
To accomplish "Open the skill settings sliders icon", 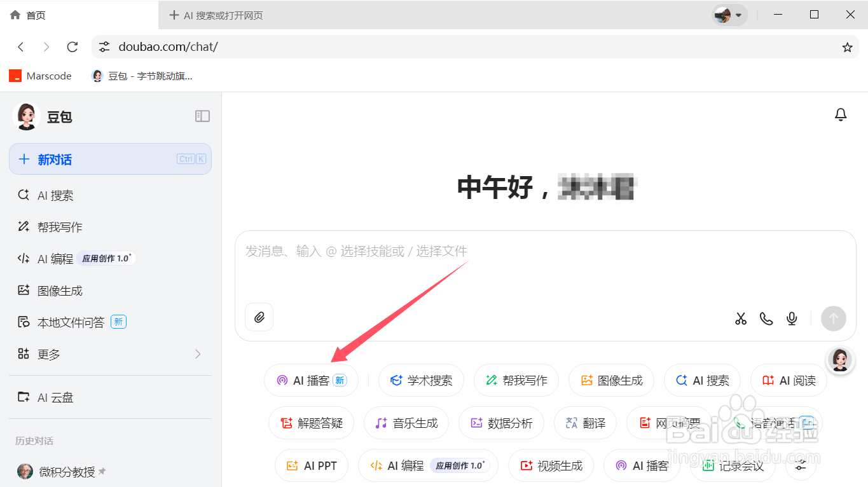I will coord(801,466).
